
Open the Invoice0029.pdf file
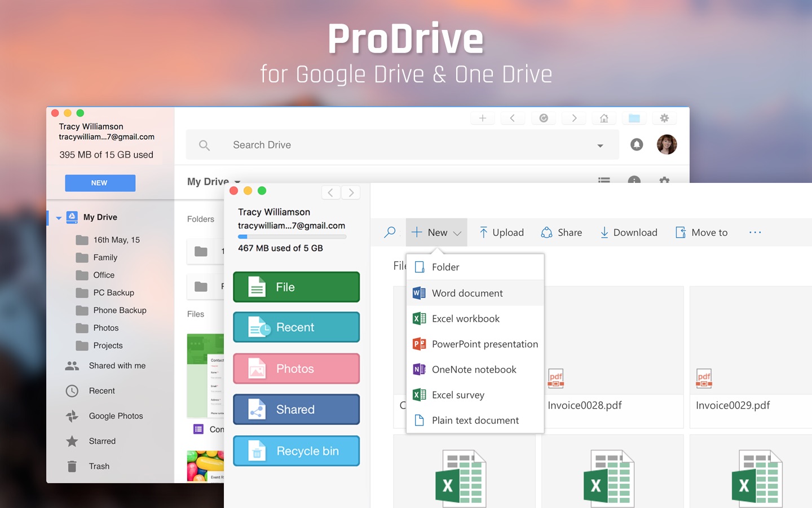tap(751, 357)
